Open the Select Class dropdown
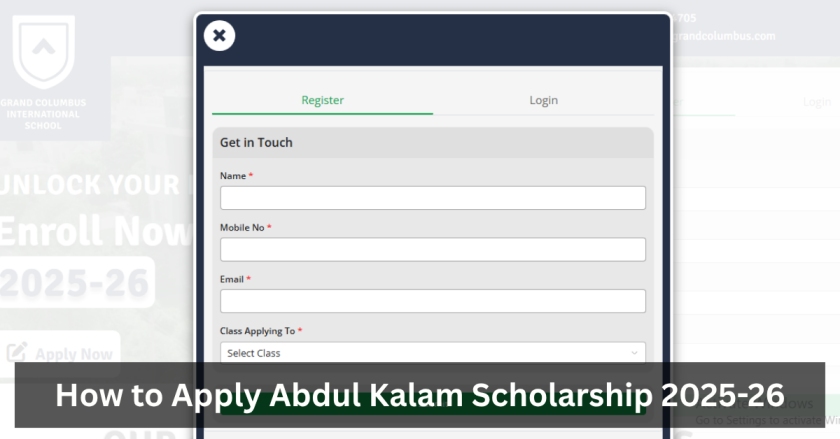 tap(433, 353)
